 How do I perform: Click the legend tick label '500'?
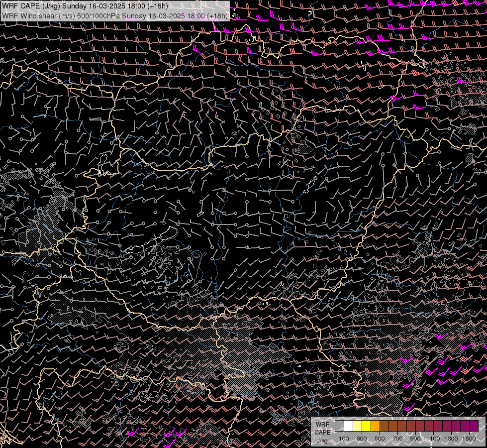pyautogui.click(x=380, y=439)
